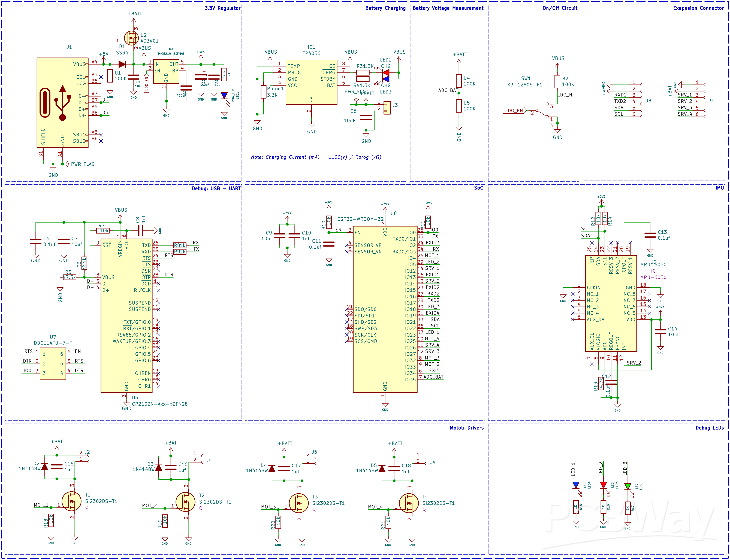
Task: Click the LDO_EN label near SW1
Action: coord(514,110)
